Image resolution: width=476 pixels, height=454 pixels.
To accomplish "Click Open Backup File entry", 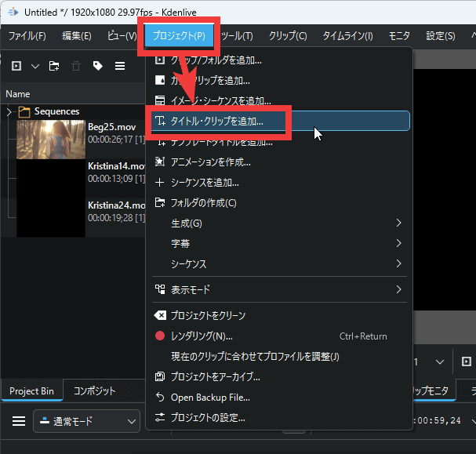I will [x=210, y=398].
